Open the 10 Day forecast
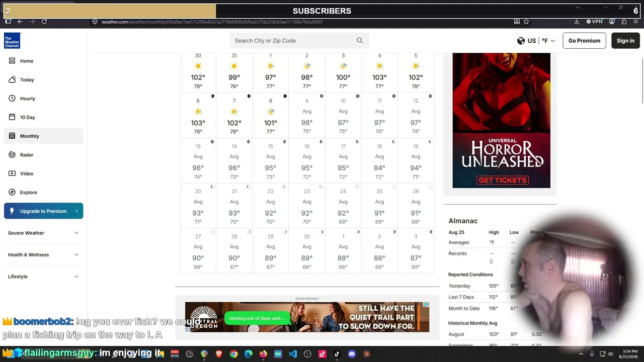Image resolution: width=644 pixels, height=362 pixels. tap(43, 117)
